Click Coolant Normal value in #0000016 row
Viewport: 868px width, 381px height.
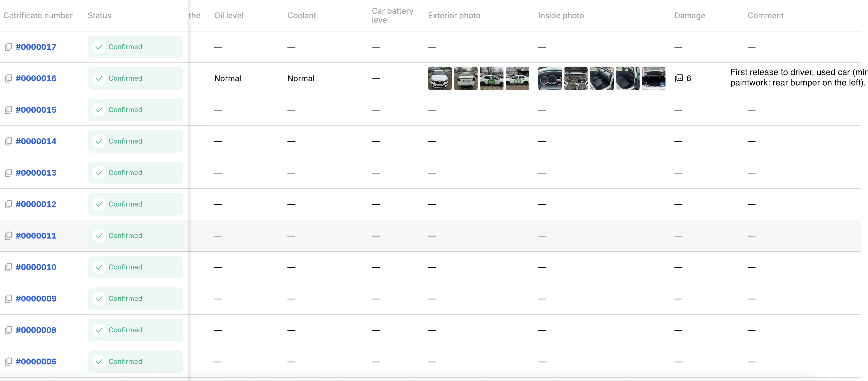click(x=301, y=78)
